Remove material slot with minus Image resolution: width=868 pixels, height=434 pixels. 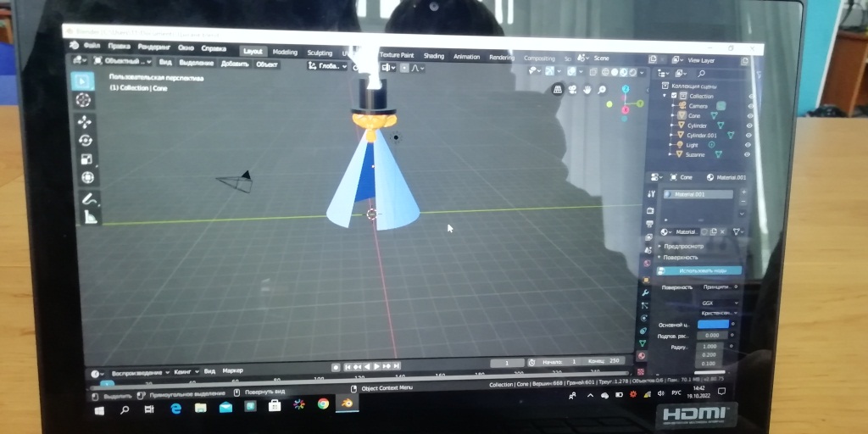[743, 202]
